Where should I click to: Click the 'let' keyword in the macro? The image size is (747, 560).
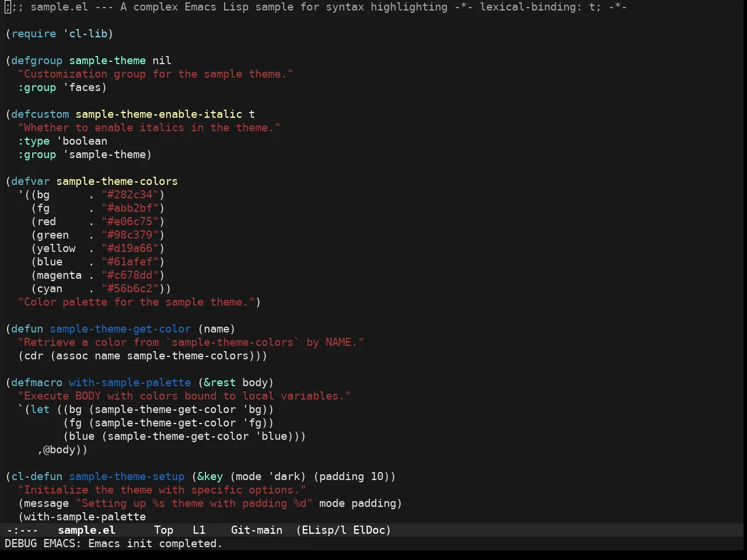[40, 409]
